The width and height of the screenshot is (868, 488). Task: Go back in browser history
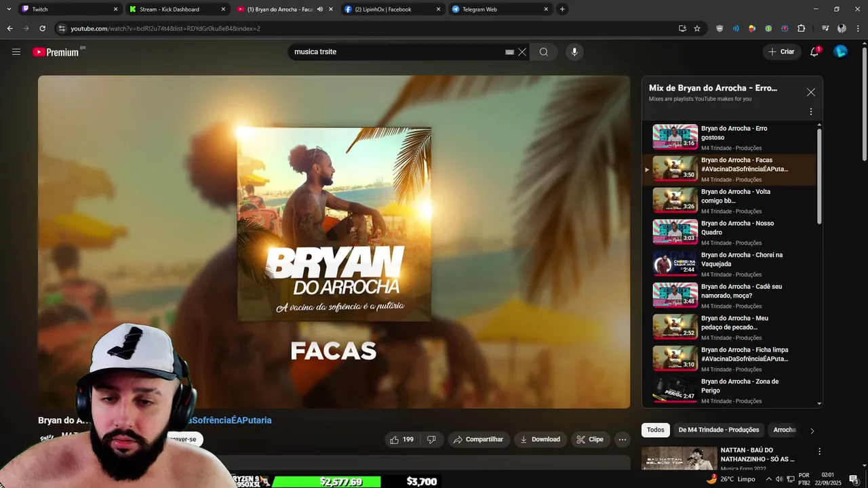[x=9, y=28]
